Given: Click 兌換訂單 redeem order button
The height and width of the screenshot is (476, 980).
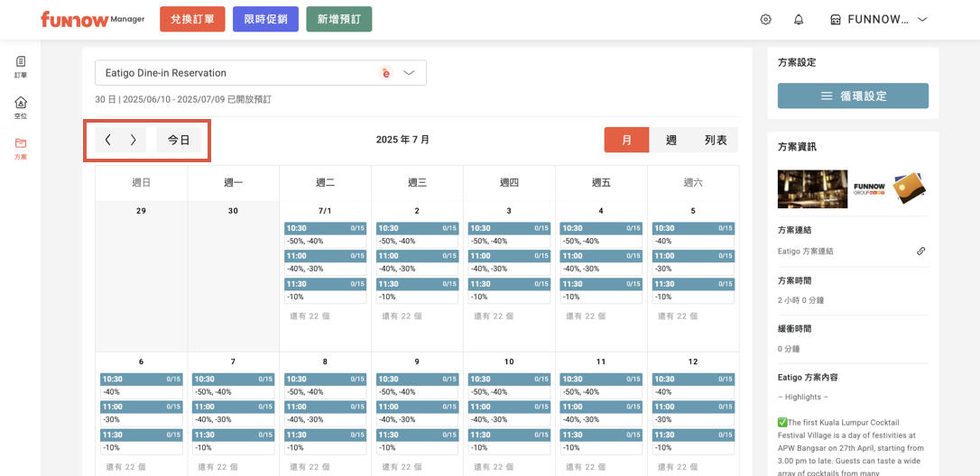Looking at the screenshot, I should (x=192, y=20).
